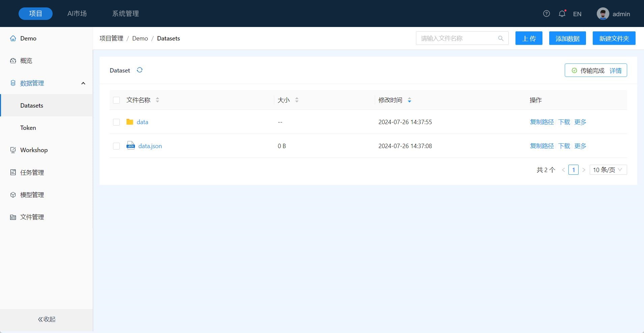This screenshot has width=644, height=333.
Task: Click the 添加数据 button
Action: coord(567,38)
